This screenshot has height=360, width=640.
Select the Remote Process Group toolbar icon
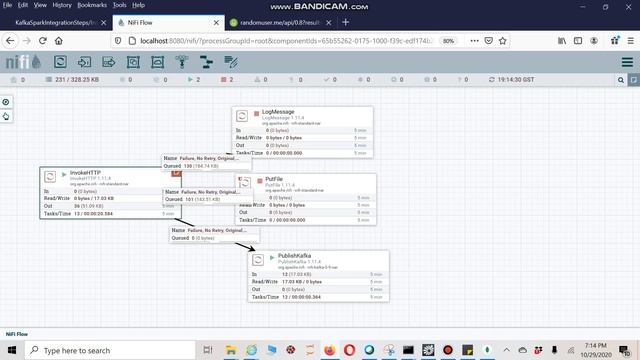tap(158, 62)
